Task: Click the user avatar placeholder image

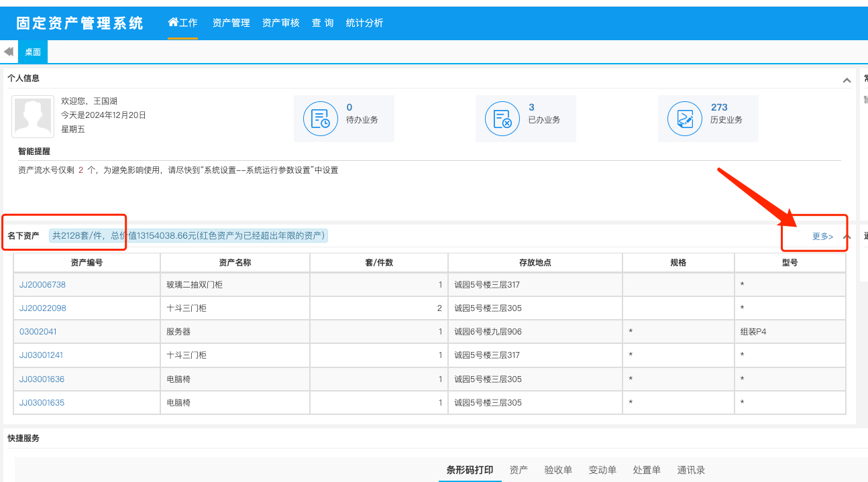Action: point(33,117)
